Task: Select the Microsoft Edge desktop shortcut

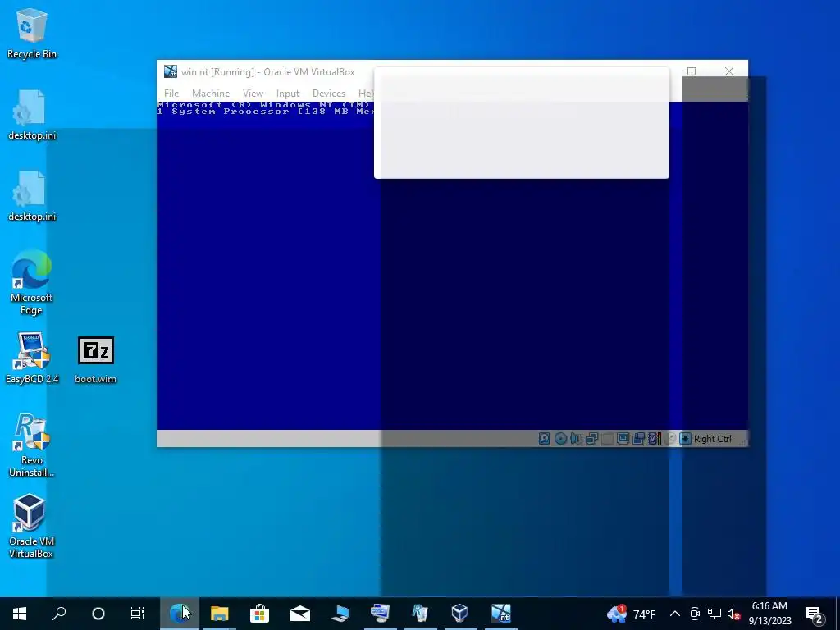Action: click(x=32, y=282)
